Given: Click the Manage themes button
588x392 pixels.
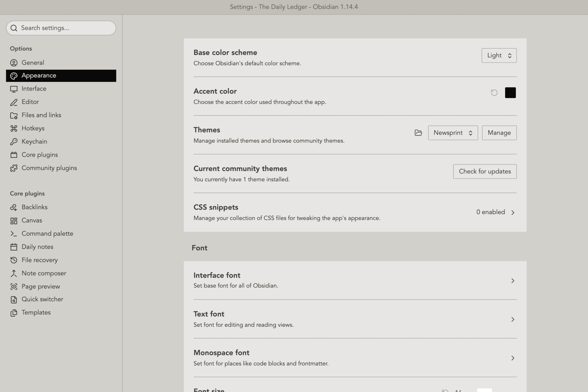Looking at the screenshot, I should pos(499,133).
